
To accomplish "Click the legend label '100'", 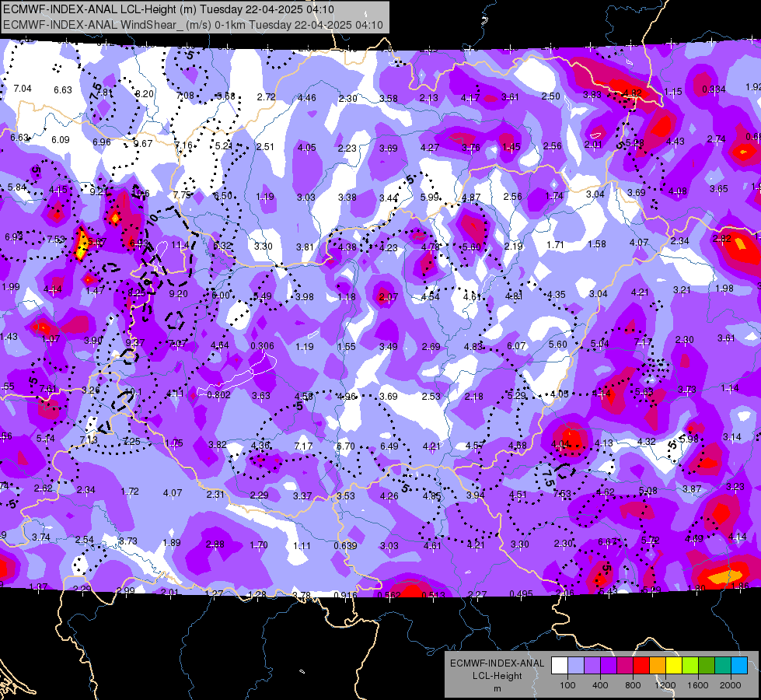I will click(x=567, y=685).
